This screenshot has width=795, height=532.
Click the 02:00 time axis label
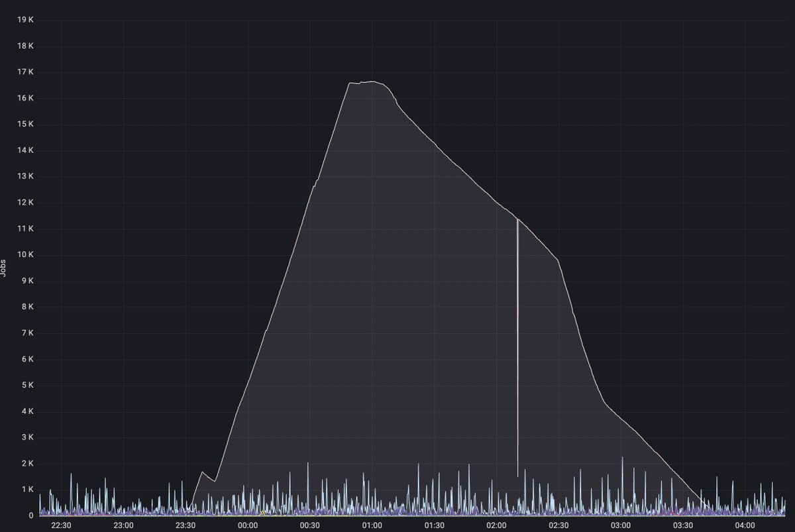click(496, 525)
